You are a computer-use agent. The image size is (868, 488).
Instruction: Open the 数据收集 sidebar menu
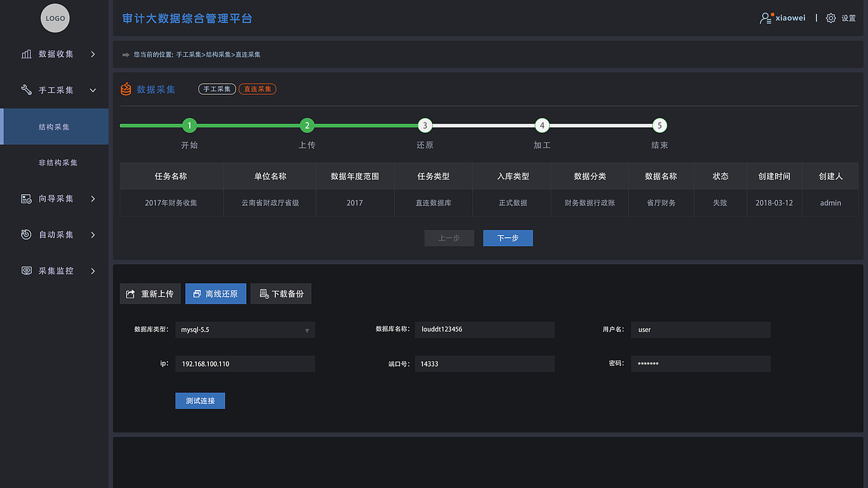(x=54, y=54)
